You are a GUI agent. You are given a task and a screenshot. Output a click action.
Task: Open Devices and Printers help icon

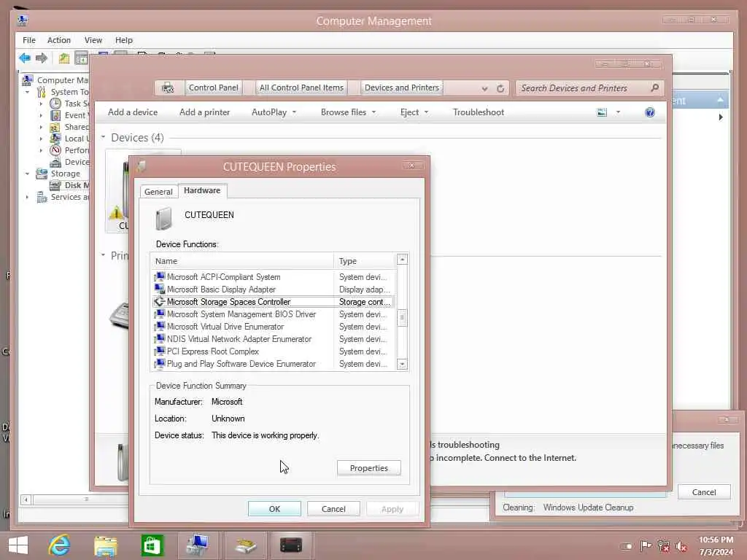click(650, 112)
